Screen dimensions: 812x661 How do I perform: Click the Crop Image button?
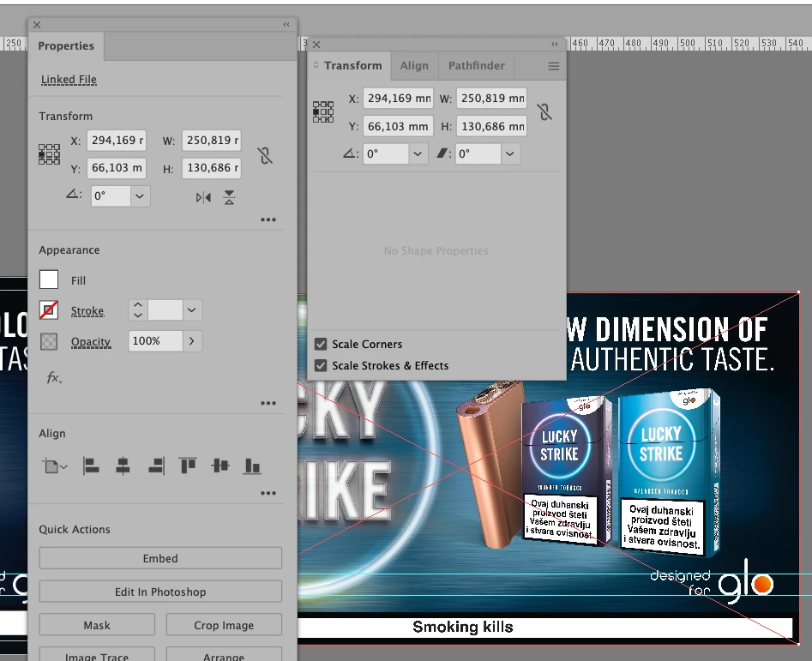click(x=224, y=625)
